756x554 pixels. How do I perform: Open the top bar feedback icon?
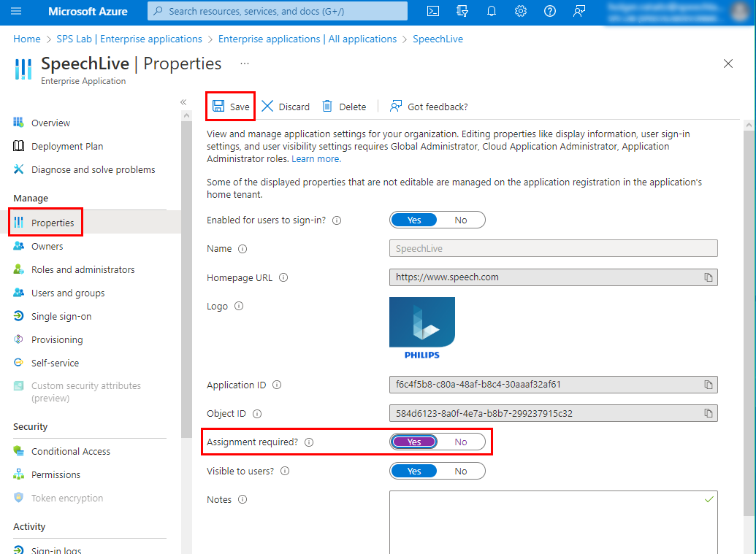point(579,11)
